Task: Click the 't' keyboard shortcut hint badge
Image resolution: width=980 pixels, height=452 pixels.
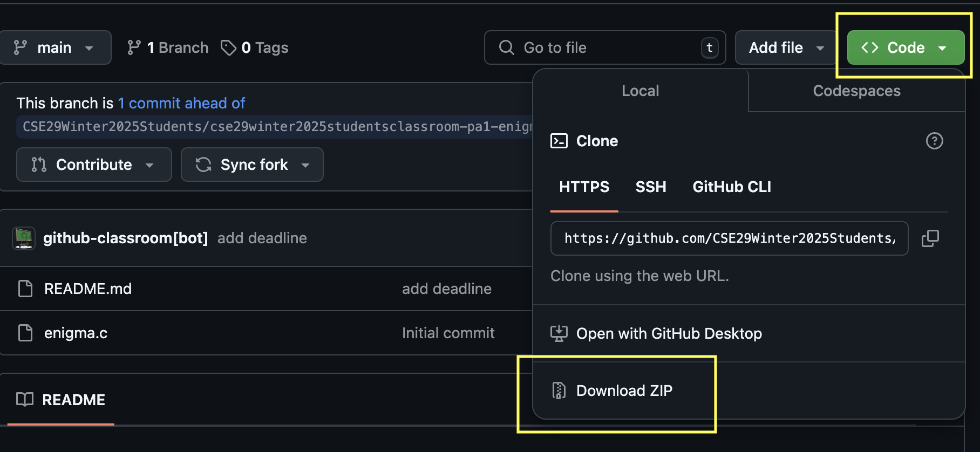Action: click(x=710, y=47)
